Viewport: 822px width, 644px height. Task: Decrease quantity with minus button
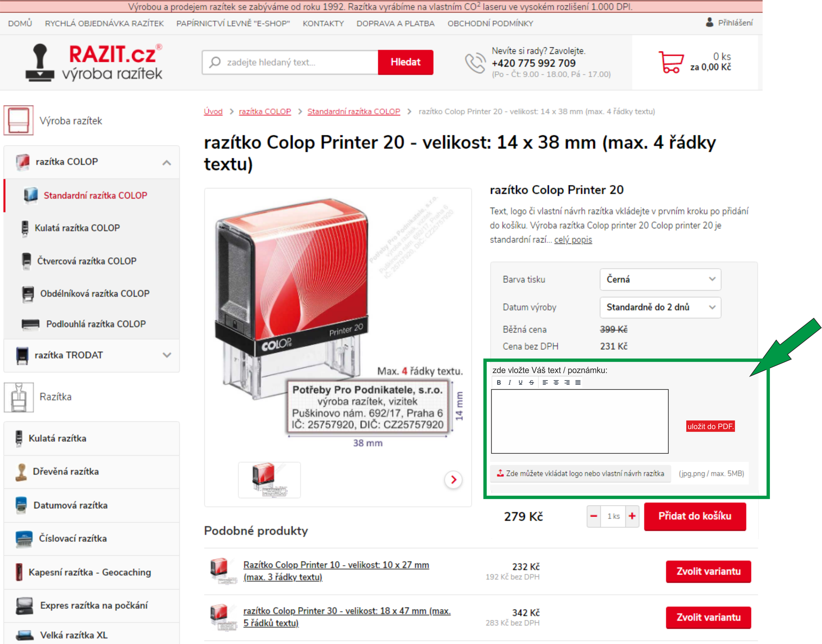click(x=594, y=516)
